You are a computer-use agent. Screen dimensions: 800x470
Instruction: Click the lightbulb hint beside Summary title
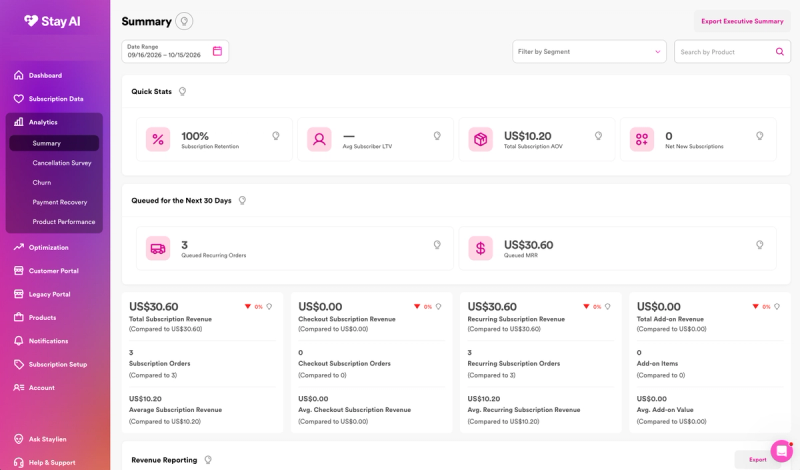click(184, 21)
